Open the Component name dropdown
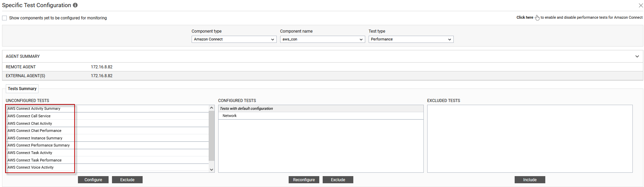The image size is (644, 187). click(x=322, y=39)
